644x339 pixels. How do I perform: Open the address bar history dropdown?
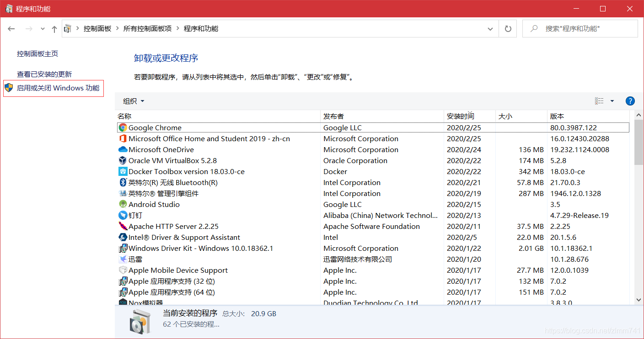click(490, 28)
